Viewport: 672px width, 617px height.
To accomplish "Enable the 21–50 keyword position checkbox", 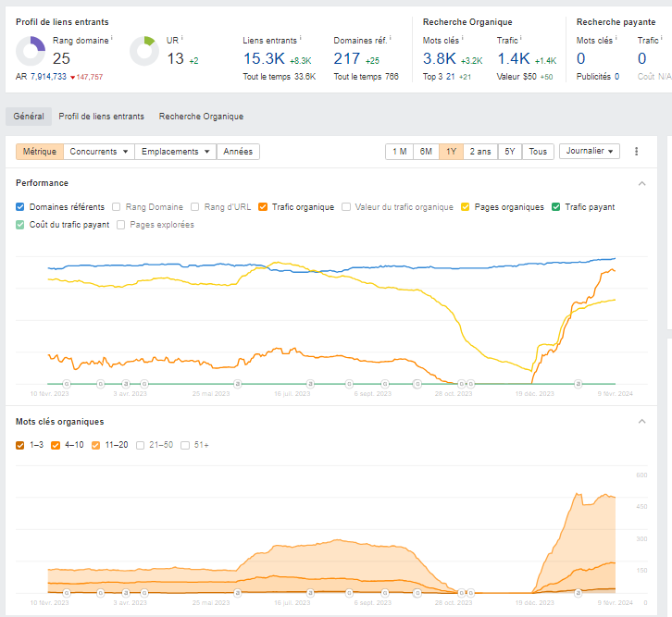I will pyautogui.click(x=140, y=445).
